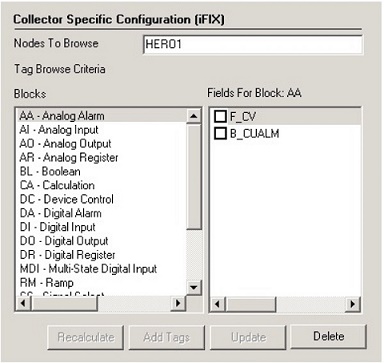Click the Update button

248,337
